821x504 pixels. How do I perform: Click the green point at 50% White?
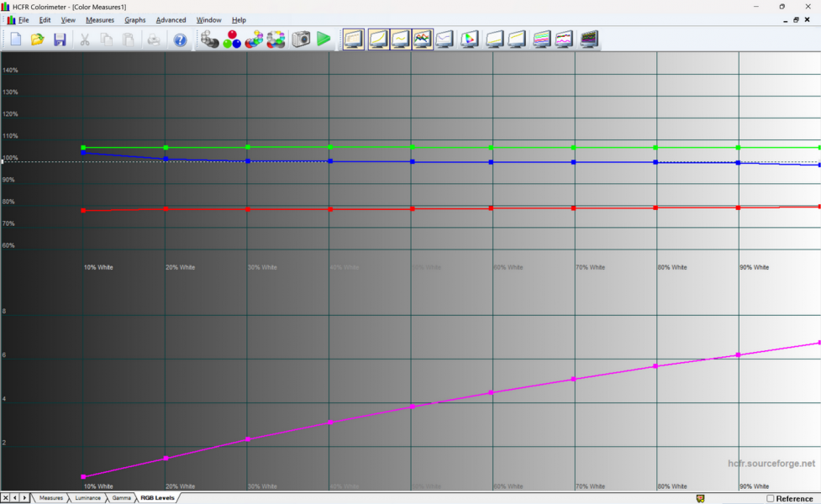(x=413, y=147)
